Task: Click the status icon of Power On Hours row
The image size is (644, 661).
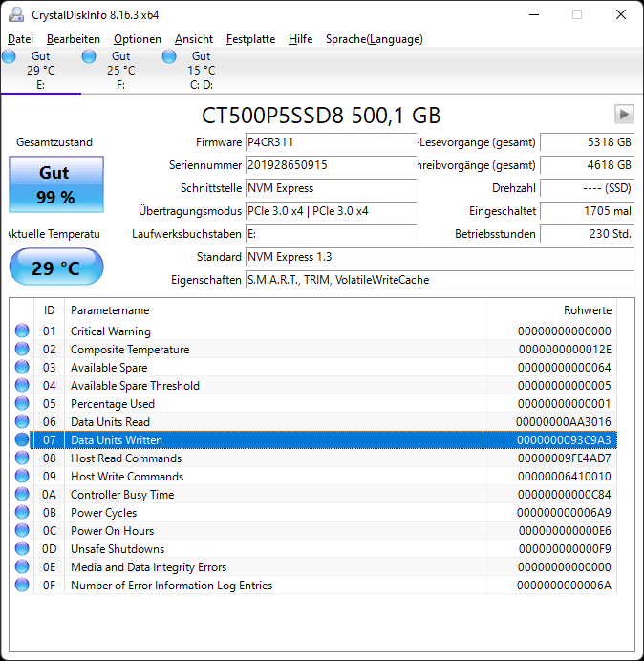Action: pyautogui.click(x=22, y=530)
